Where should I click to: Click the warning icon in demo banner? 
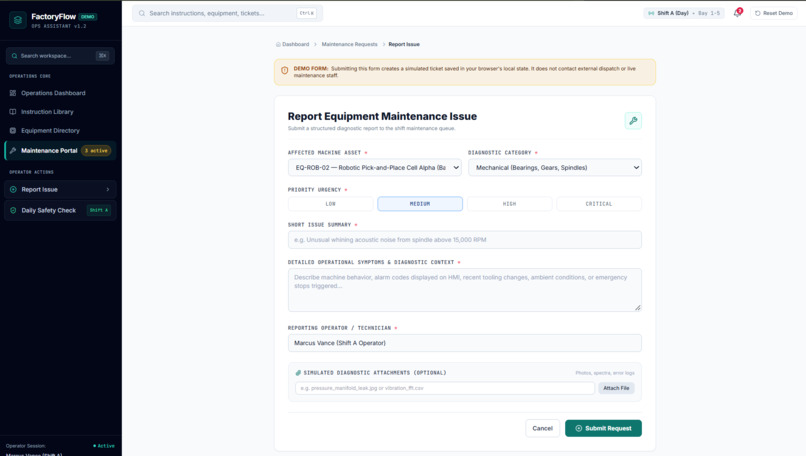pyautogui.click(x=284, y=71)
